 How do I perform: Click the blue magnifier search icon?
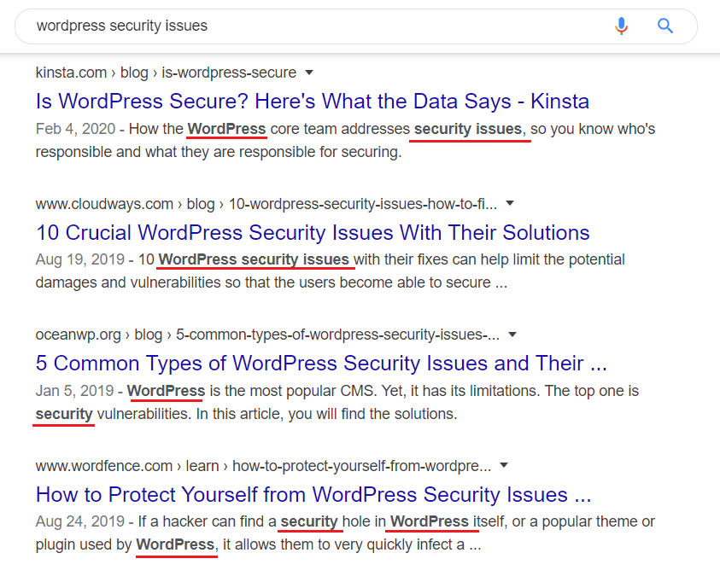[x=665, y=26]
